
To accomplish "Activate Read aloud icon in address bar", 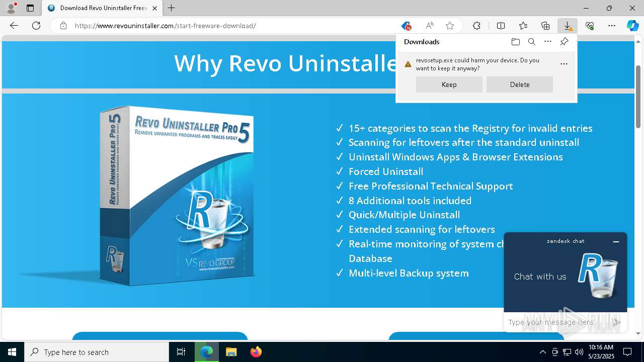I will (430, 26).
